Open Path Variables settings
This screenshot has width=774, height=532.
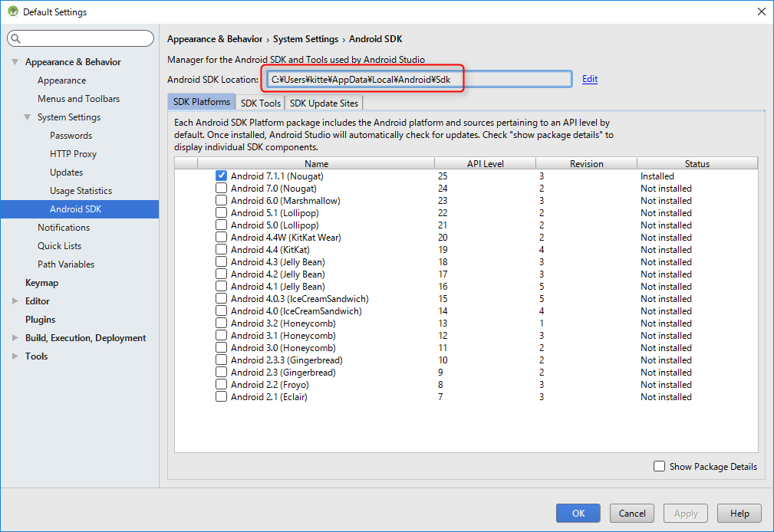click(x=66, y=264)
